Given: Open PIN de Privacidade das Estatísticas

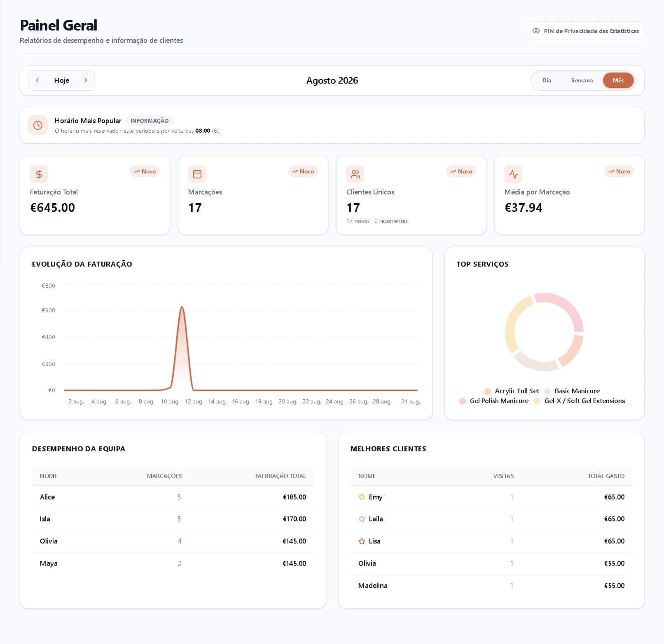Looking at the screenshot, I should tap(585, 31).
